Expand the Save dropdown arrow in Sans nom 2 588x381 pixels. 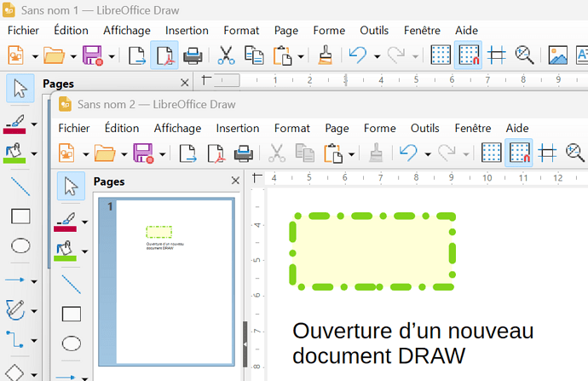(x=162, y=154)
